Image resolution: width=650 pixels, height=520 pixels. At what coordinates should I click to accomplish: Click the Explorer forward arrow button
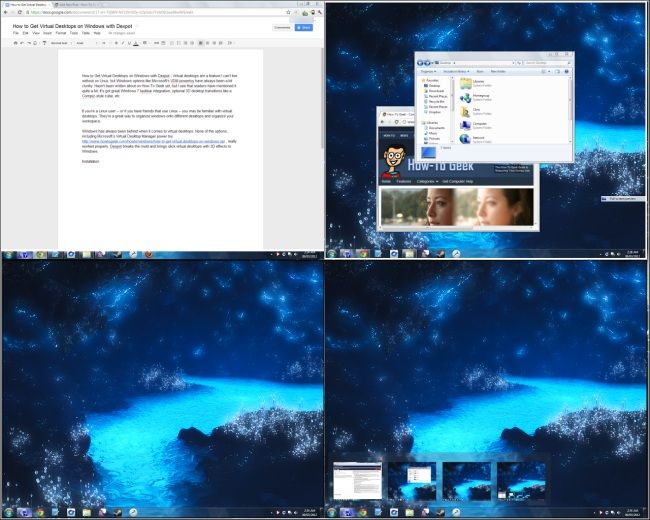[427, 63]
